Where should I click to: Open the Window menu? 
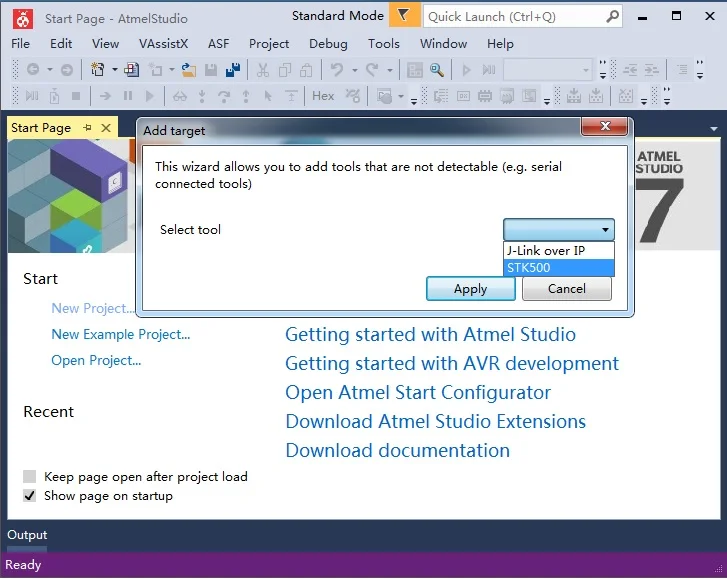(443, 44)
